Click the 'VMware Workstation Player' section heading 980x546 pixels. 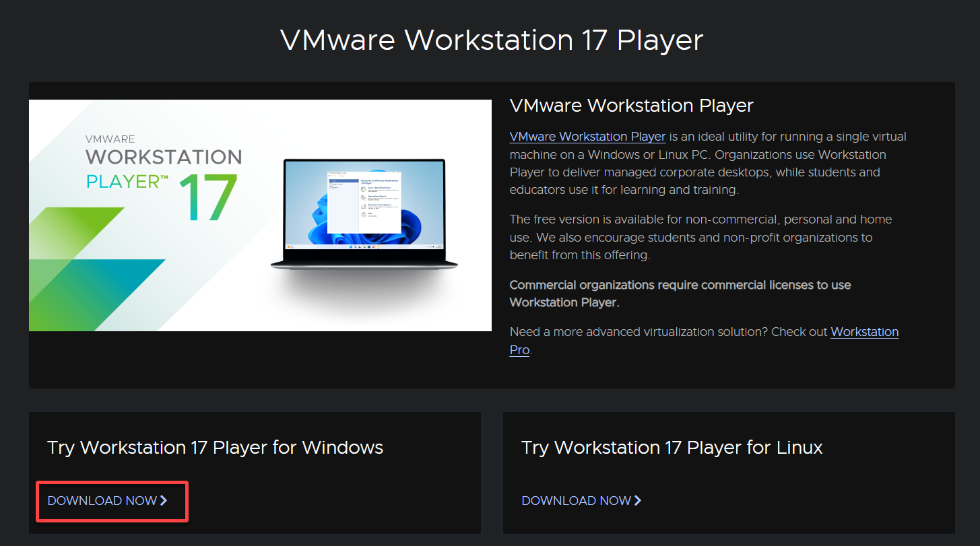click(x=632, y=106)
